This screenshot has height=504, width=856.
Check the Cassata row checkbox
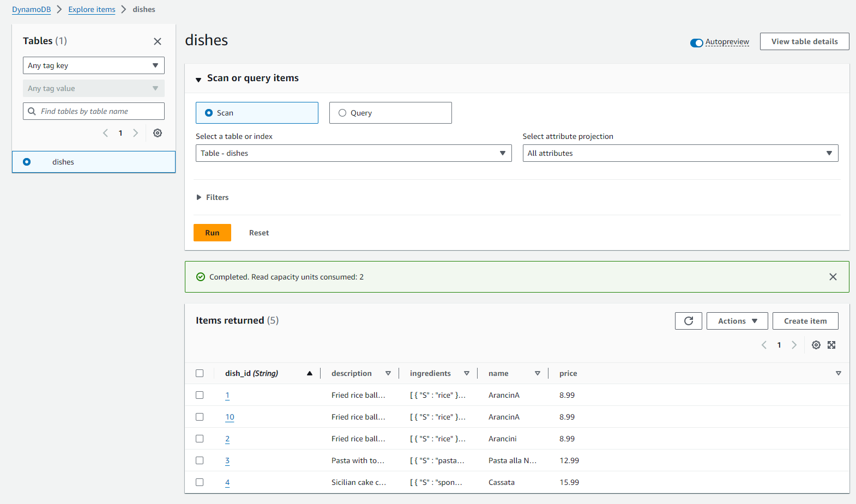coord(200,482)
